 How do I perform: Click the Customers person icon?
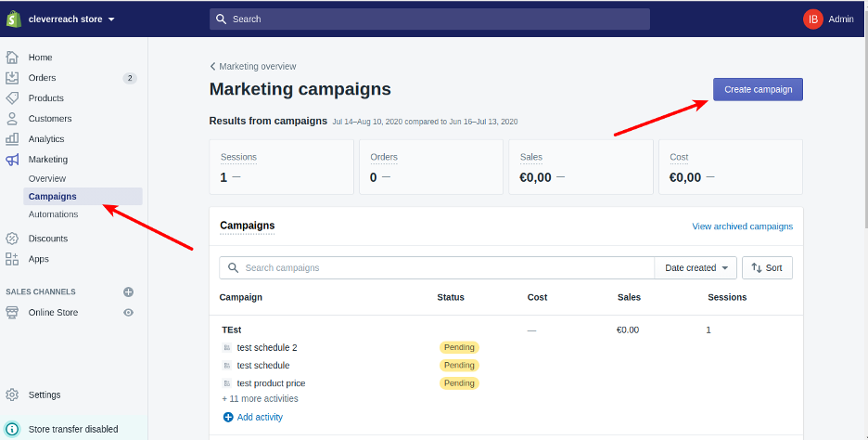coord(12,119)
